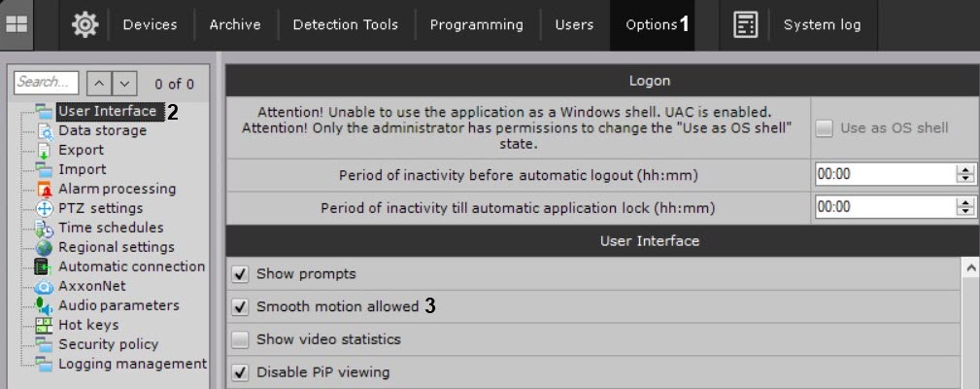Click the Alarm processing icon in tree

(x=44, y=189)
